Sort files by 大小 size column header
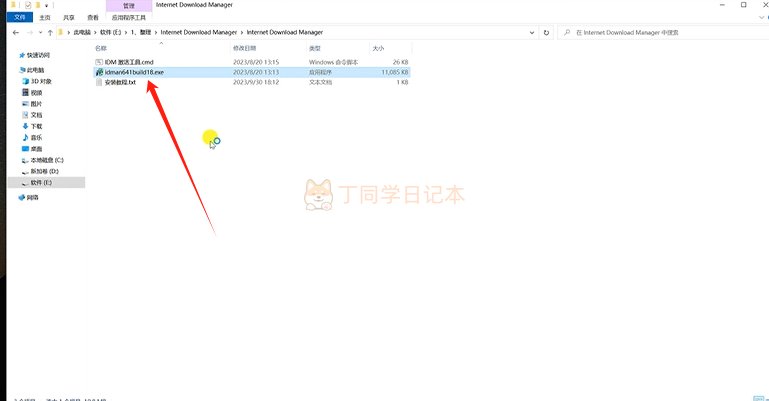Image resolution: width=769 pixels, height=401 pixels. (378, 48)
